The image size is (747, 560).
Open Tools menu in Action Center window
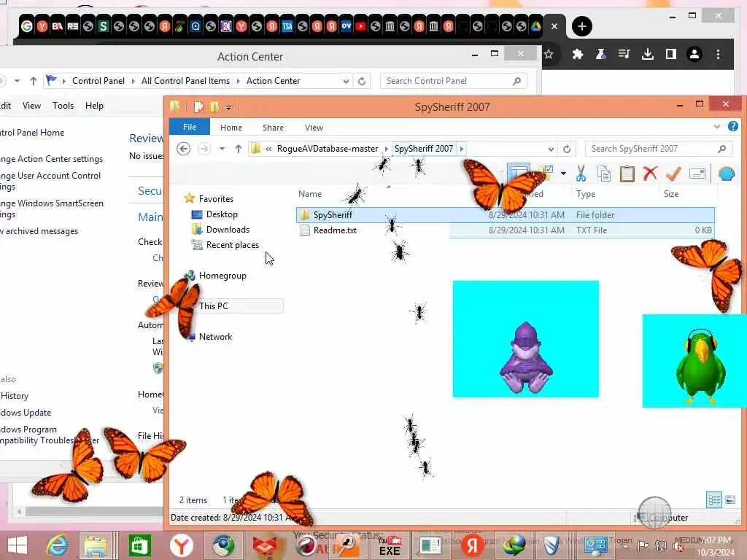click(63, 106)
